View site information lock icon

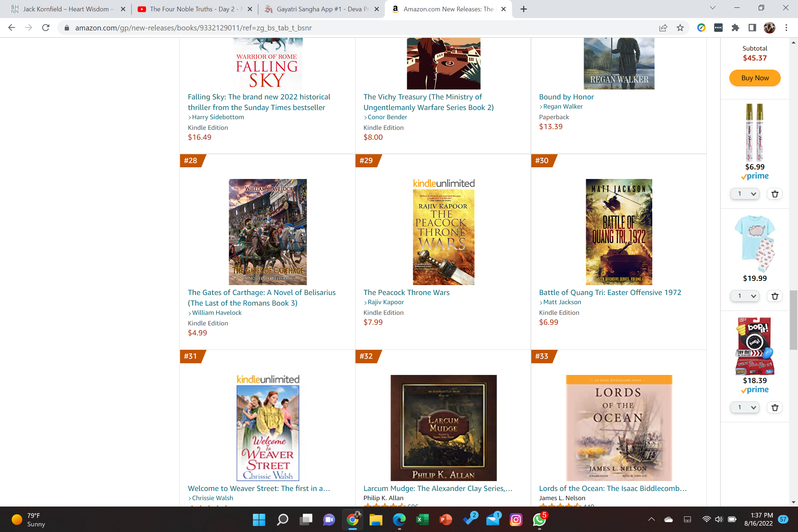66,28
